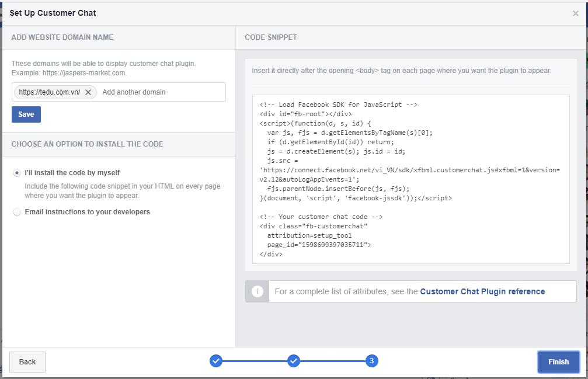The image size is (588, 379).
Task: Go to the second completed step checkmark
Action: pos(294,361)
